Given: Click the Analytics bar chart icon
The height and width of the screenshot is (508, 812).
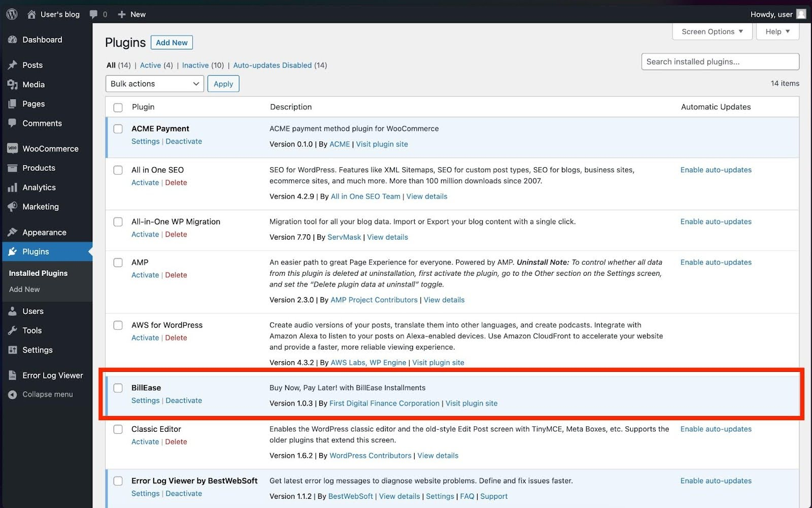Looking at the screenshot, I should pyautogui.click(x=13, y=187).
